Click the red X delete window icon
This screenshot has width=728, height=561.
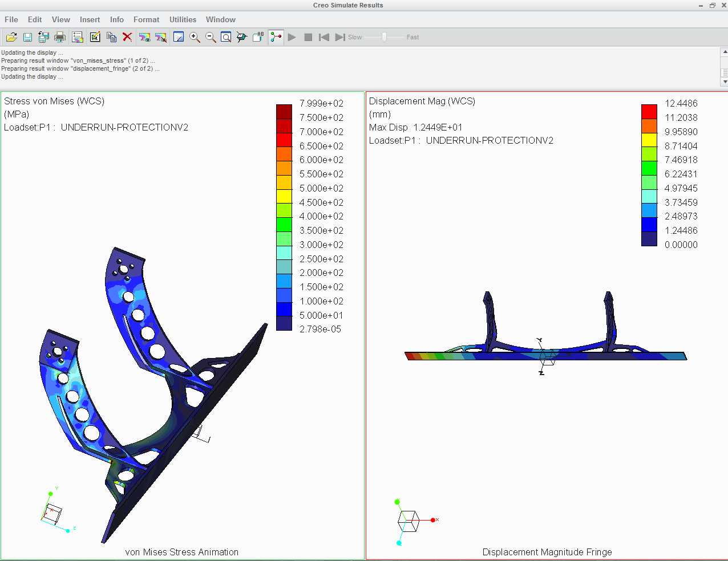click(x=127, y=37)
